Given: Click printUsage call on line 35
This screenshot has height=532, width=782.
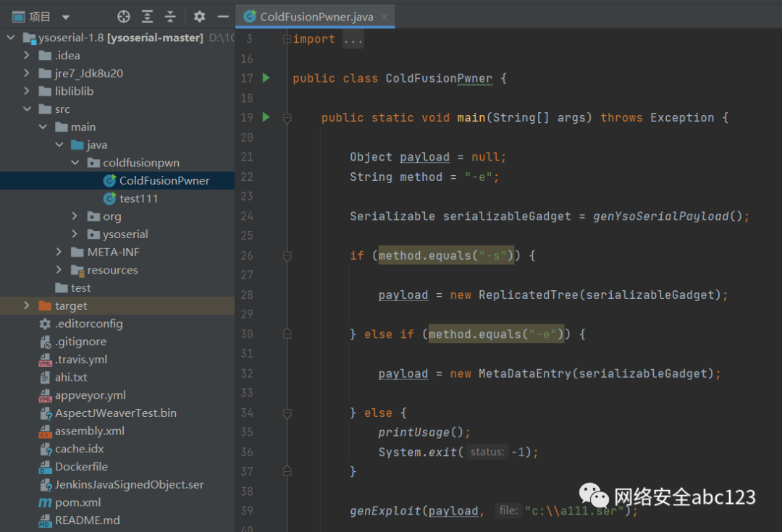Looking at the screenshot, I should tap(413, 432).
